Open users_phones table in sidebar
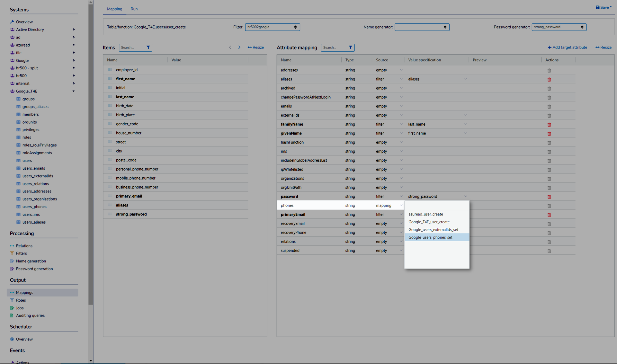The width and height of the screenshot is (617, 364). pyautogui.click(x=34, y=207)
